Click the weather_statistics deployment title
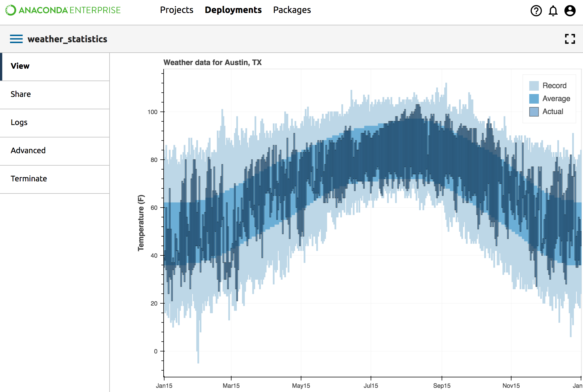This screenshot has height=392, width=583. tap(67, 39)
